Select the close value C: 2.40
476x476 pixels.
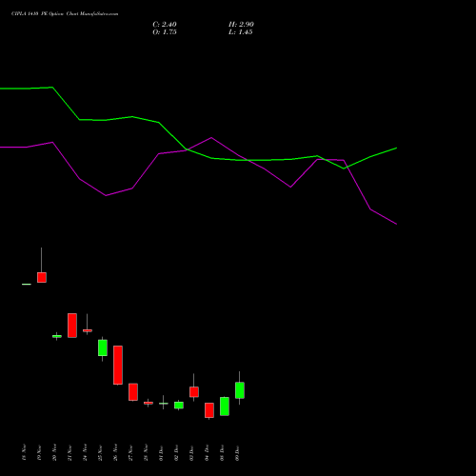165,25
